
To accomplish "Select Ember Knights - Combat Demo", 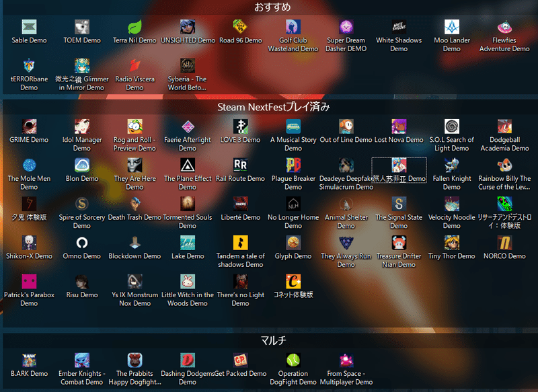I will (82, 360).
